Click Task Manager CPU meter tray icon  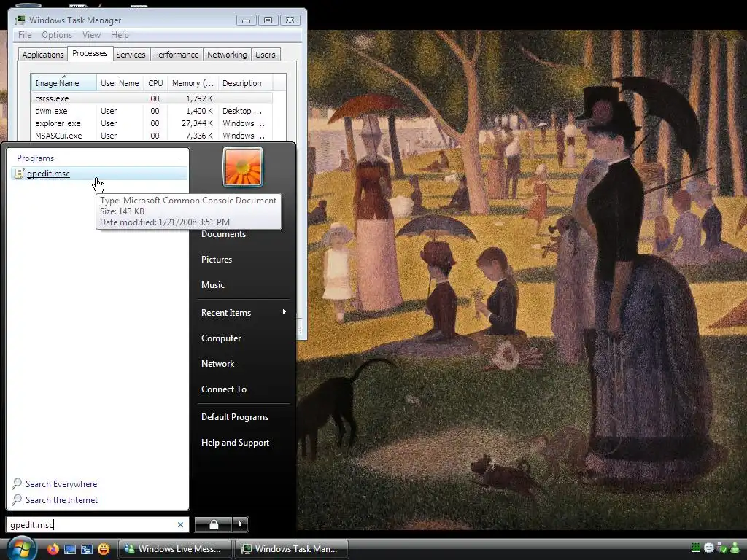pyautogui.click(x=695, y=548)
